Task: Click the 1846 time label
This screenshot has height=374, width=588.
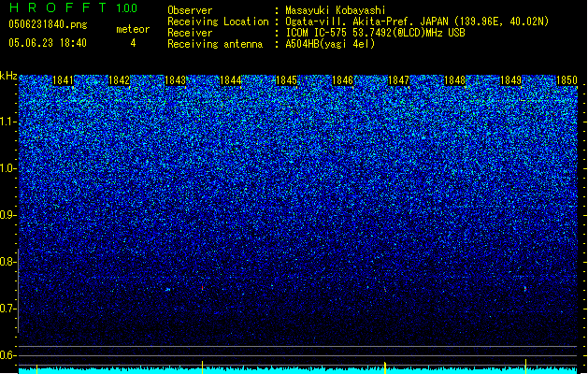Action: point(343,80)
